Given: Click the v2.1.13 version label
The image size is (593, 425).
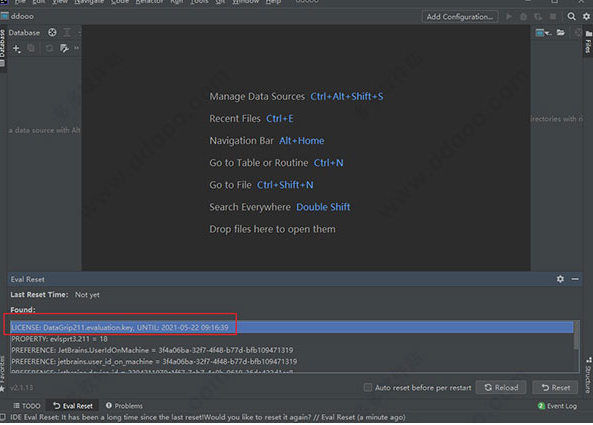Looking at the screenshot, I should click(x=22, y=388).
